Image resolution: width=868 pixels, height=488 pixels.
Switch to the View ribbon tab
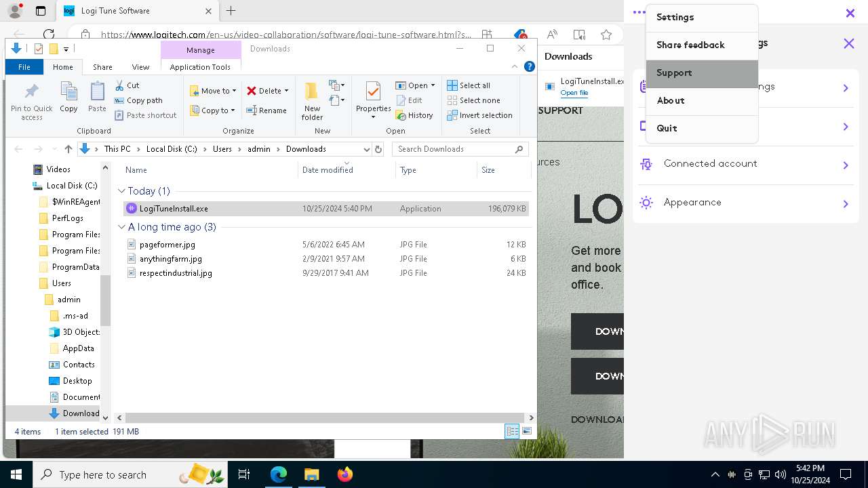[x=140, y=67]
